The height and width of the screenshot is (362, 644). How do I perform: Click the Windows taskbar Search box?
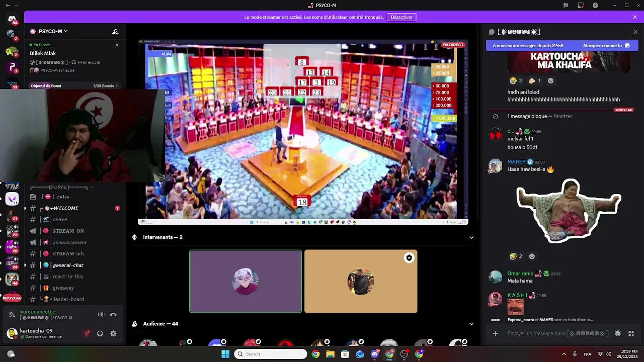271,354
